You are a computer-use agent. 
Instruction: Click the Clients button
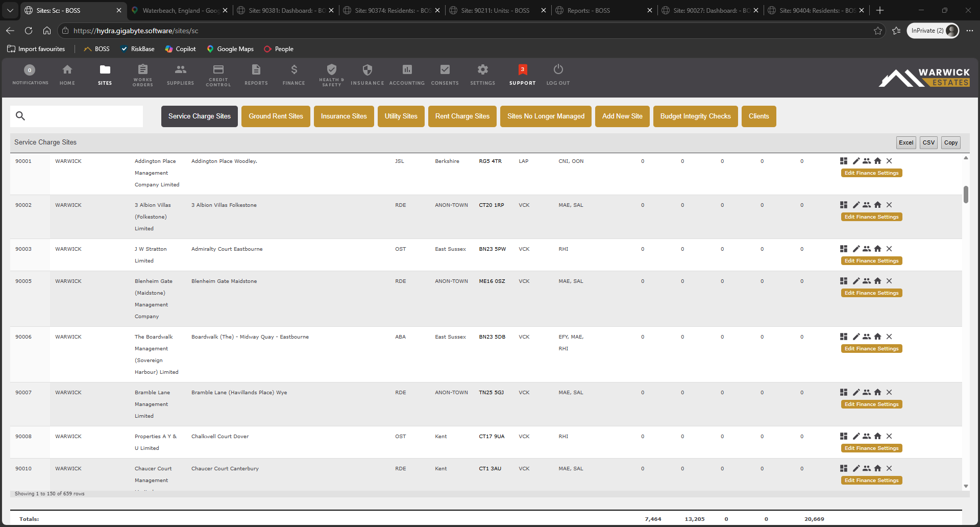(759, 116)
